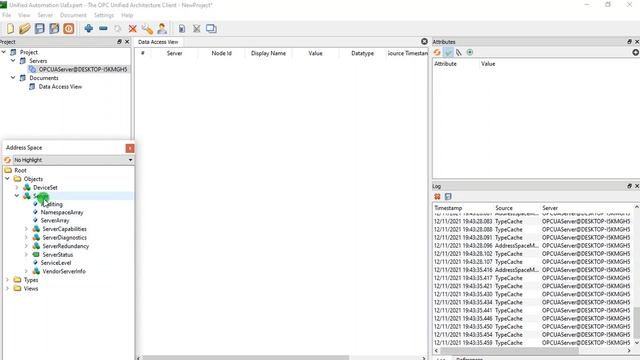Sort by the Node Id column header
Screen dimensions: 640x360
(x=221, y=53)
